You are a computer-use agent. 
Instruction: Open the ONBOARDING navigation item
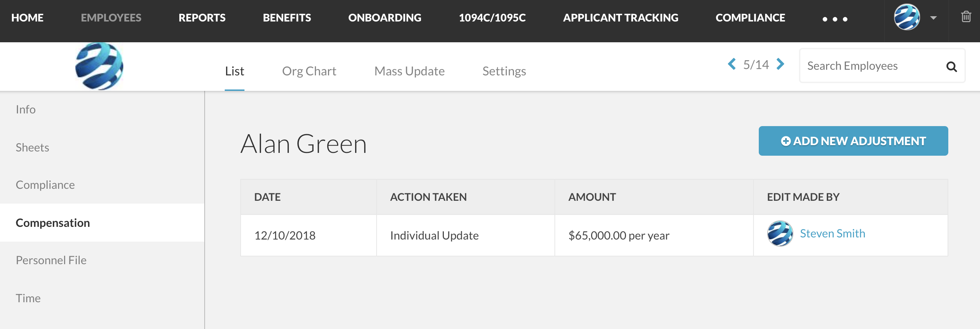pyautogui.click(x=385, y=18)
